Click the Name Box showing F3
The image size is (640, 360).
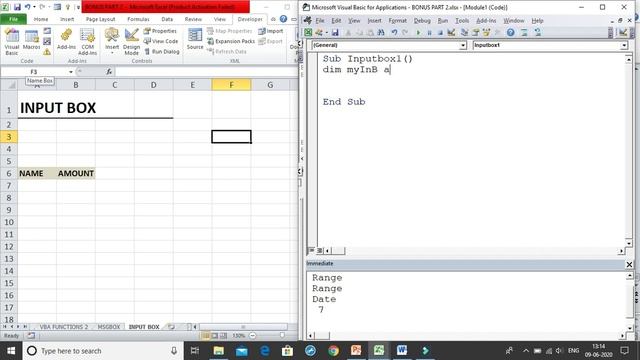tap(34, 72)
